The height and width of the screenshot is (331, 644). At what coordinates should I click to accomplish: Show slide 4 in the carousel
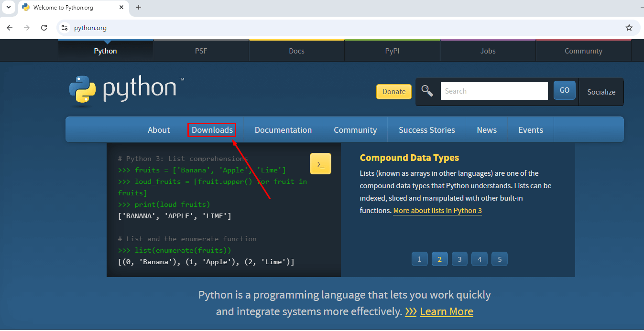pos(480,259)
